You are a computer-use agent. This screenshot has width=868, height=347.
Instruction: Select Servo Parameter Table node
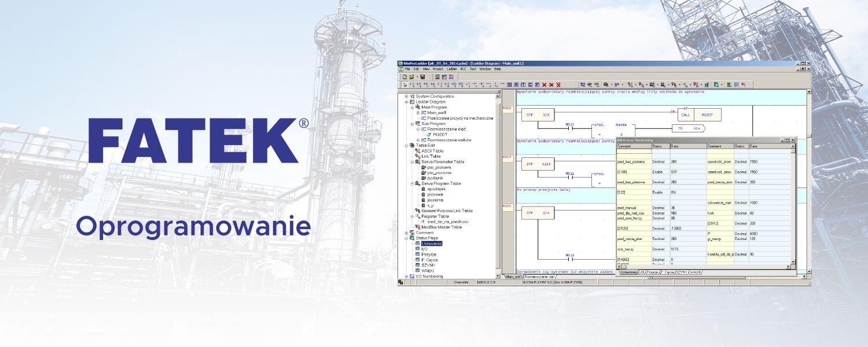pos(443,161)
